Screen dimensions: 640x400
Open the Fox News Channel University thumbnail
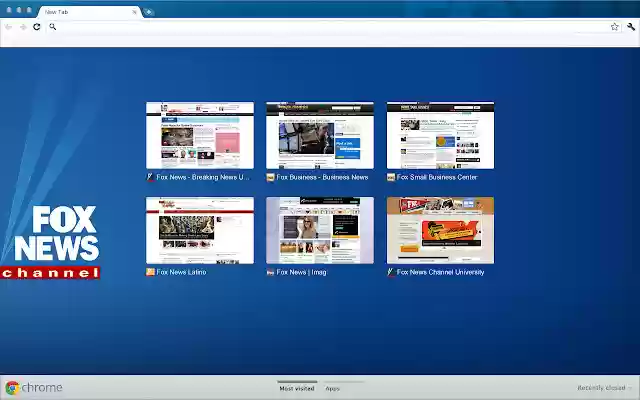point(440,231)
